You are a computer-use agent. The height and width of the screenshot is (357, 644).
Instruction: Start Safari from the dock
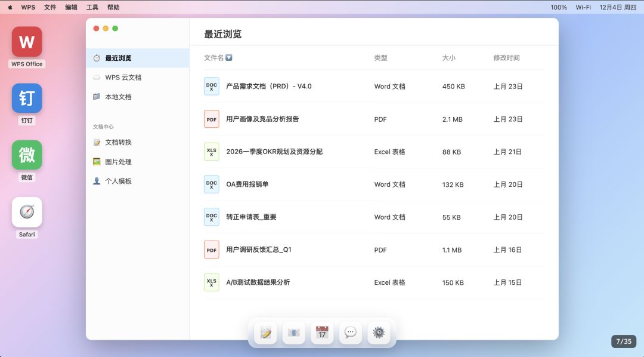tap(26, 212)
